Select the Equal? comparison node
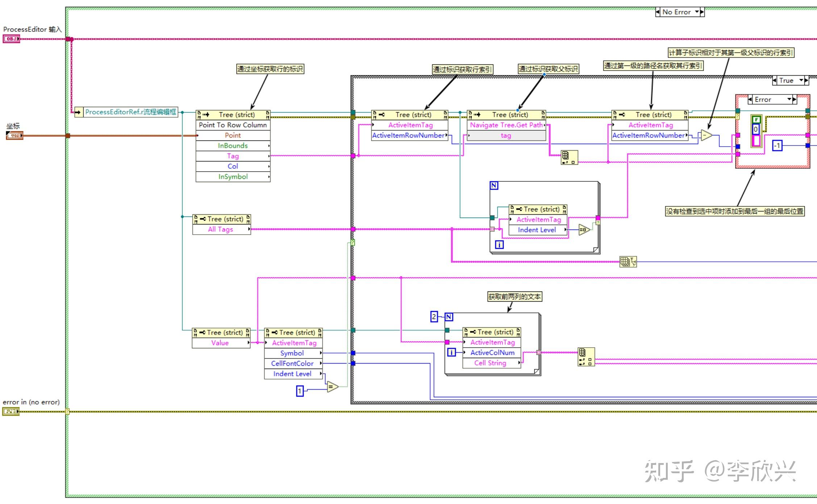The image size is (817, 504). click(332, 387)
